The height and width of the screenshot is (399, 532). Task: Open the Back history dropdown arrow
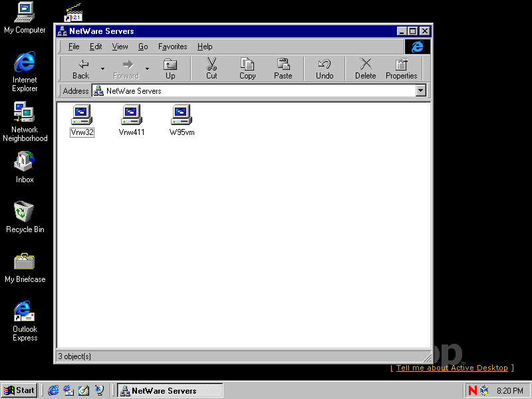pos(102,69)
